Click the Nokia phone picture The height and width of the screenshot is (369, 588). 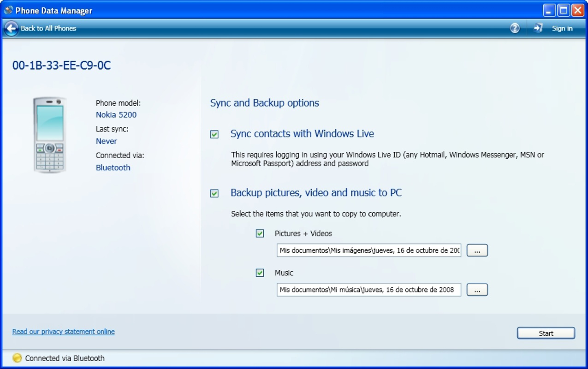[x=49, y=135]
